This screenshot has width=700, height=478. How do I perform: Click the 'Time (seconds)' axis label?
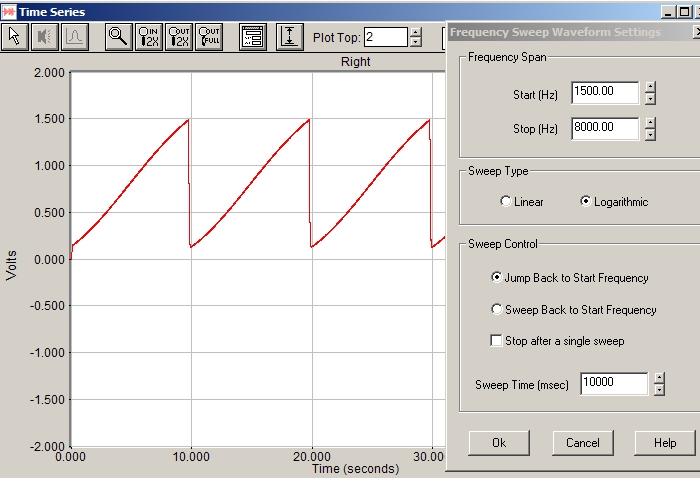[355, 469]
